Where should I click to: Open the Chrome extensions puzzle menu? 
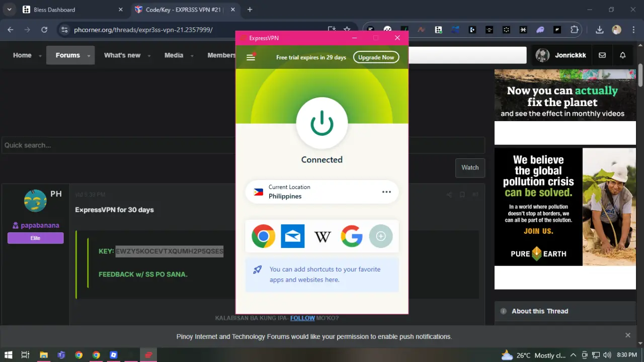pyautogui.click(x=574, y=30)
